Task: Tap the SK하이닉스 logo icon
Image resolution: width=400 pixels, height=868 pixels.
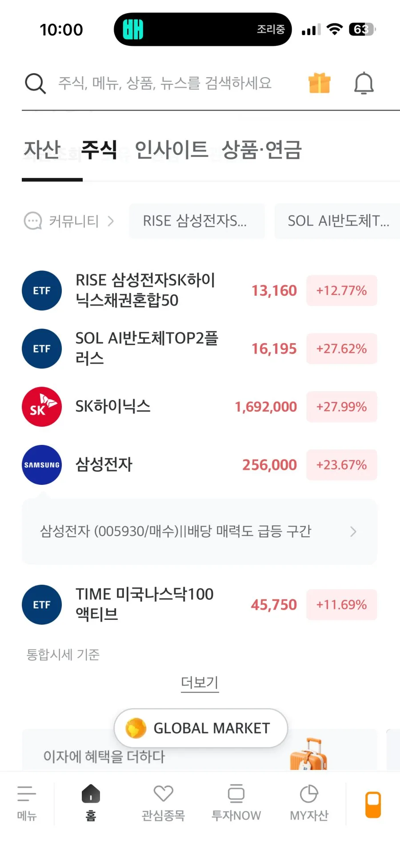Action: coord(42,407)
